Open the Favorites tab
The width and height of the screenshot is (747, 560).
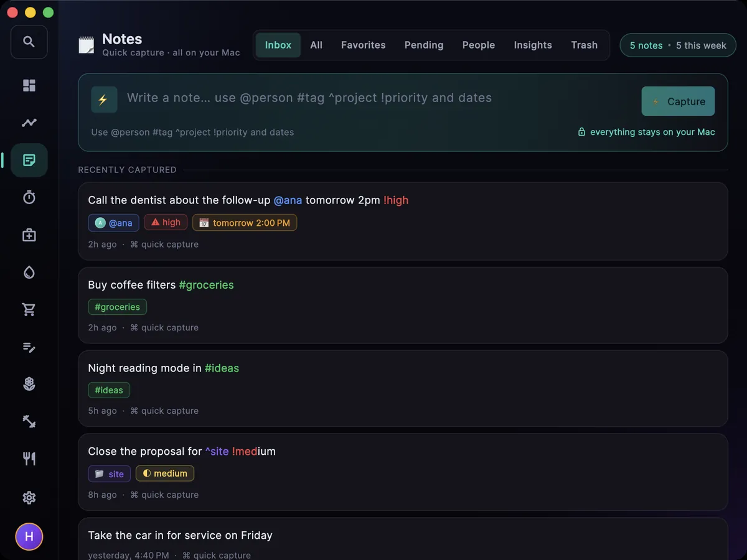pos(364,45)
